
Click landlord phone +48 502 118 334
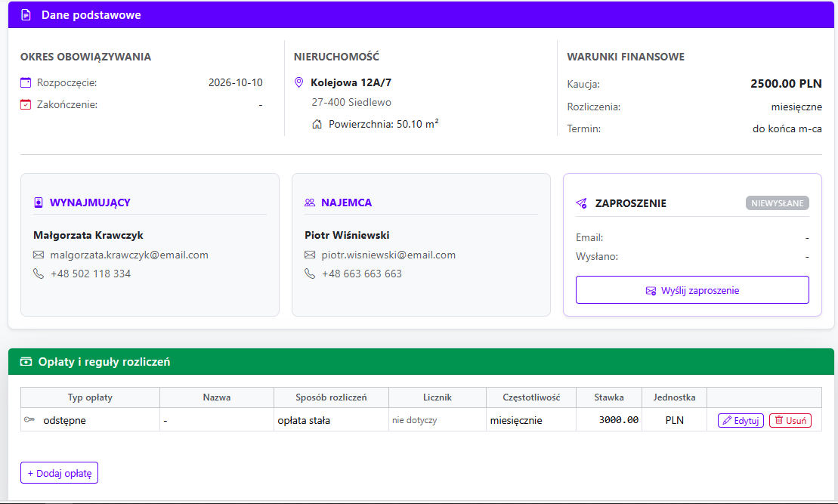(x=91, y=274)
